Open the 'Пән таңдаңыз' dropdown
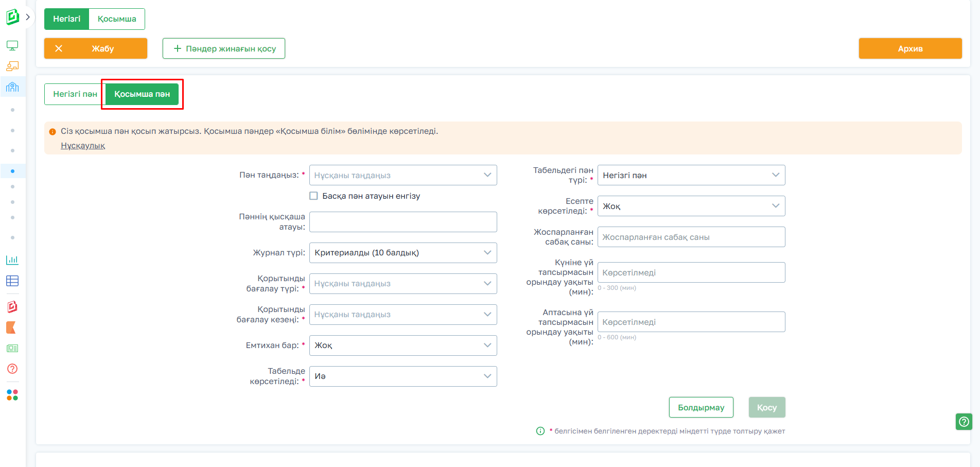 click(x=403, y=175)
